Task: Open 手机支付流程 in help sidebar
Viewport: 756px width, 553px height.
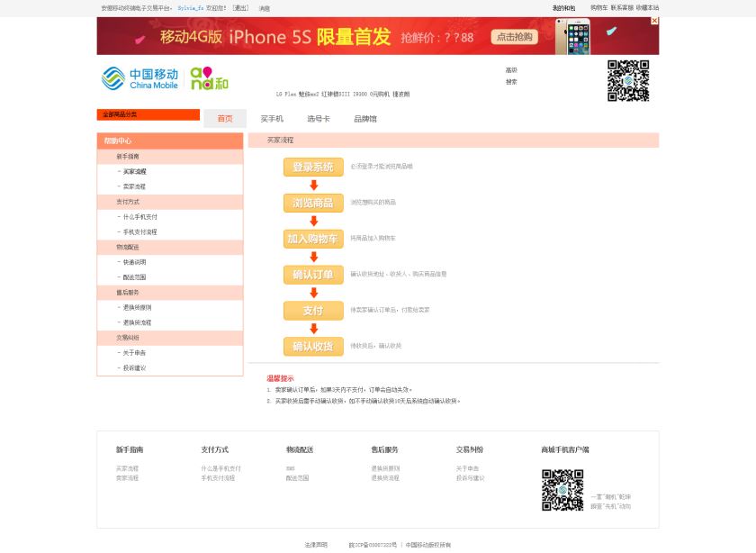Action: click(x=139, y=231)
